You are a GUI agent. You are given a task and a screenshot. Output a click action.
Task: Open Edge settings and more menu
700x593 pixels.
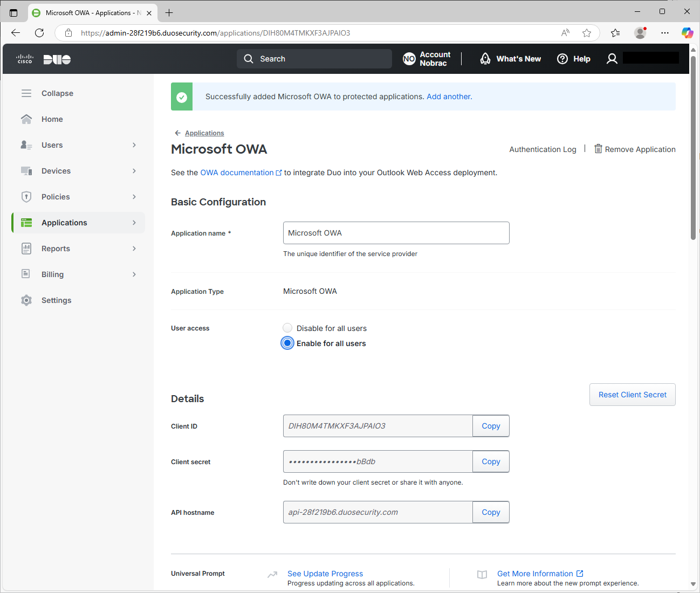[x=665, y=33]
